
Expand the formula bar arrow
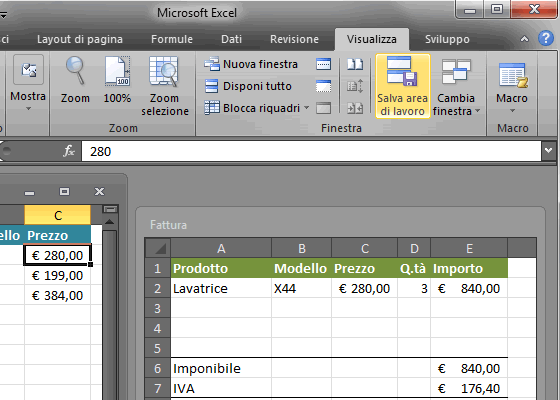coord(549,151)
